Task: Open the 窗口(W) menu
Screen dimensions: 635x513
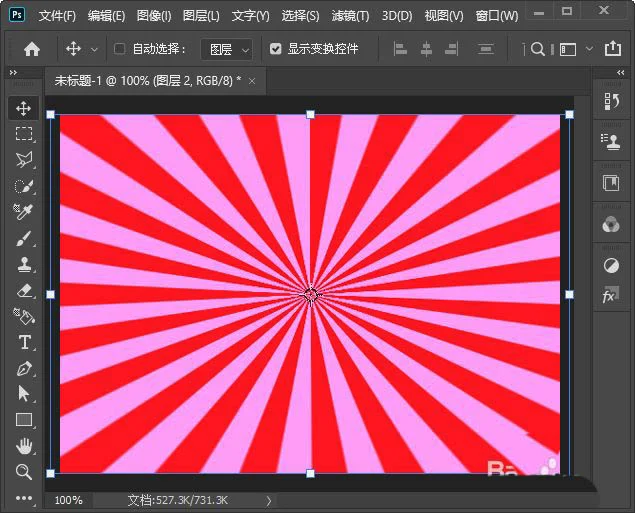Action: pyautogui.click(x=496, y=16)
